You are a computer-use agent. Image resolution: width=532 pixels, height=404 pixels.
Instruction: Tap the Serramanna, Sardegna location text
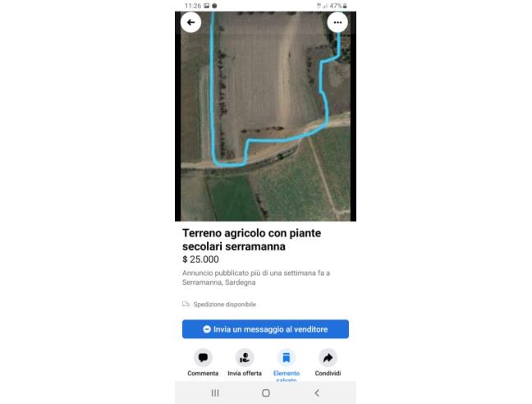(219, 282)
